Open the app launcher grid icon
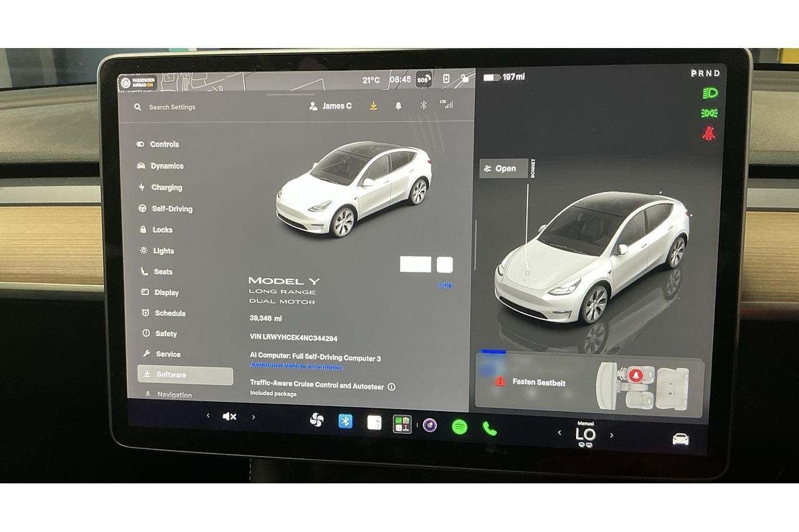 (x=402, y=424)
